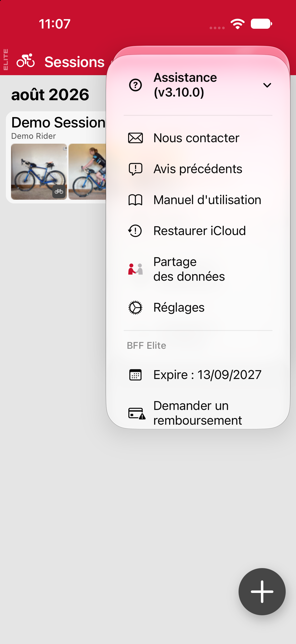Open the bike-only photo thumbnail

click(x=39, y=172)
